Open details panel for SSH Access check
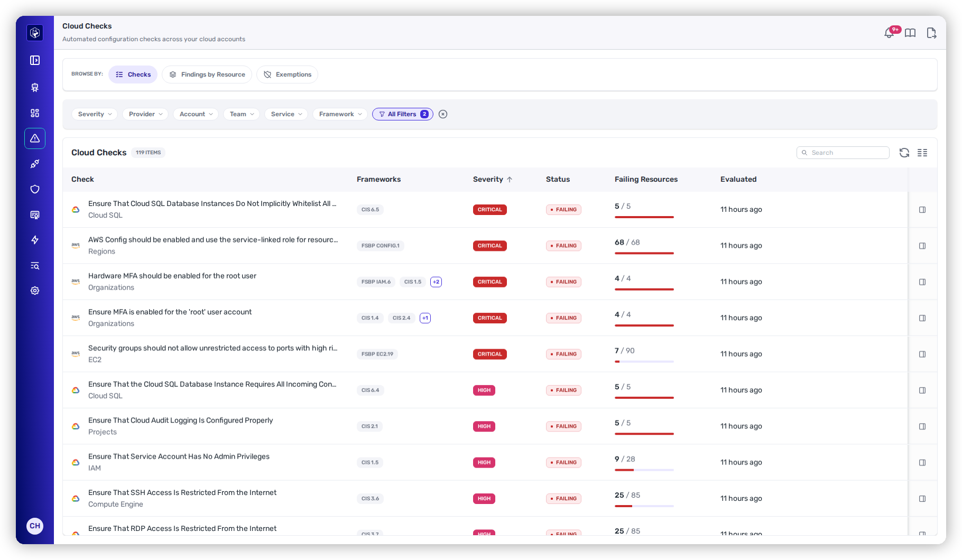This screenshot has width=962, height=560. click(x=922, y=499)
